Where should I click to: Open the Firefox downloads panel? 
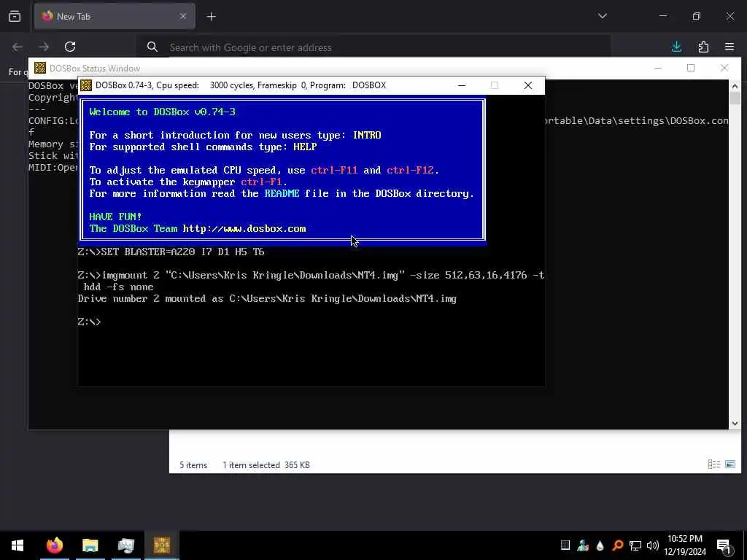(676, 47)
